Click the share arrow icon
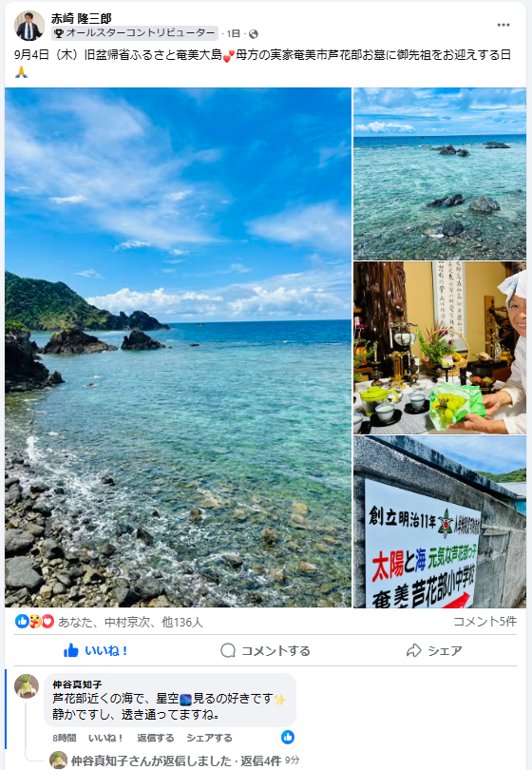Viewport: 532px width, 770px height. (x=413, y=650)
